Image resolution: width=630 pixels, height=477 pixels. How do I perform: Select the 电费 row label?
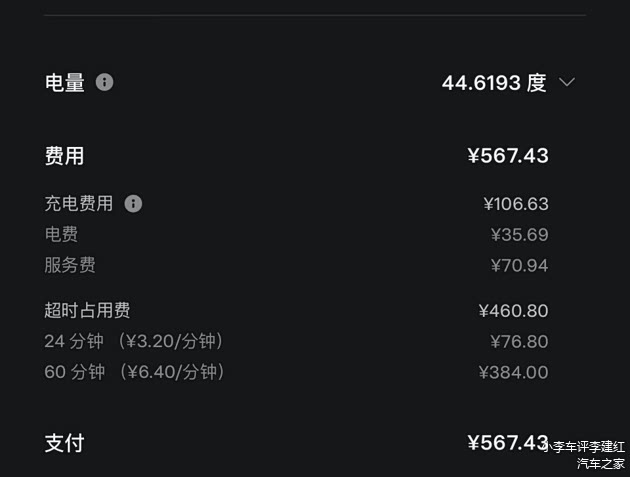[61, 235]
